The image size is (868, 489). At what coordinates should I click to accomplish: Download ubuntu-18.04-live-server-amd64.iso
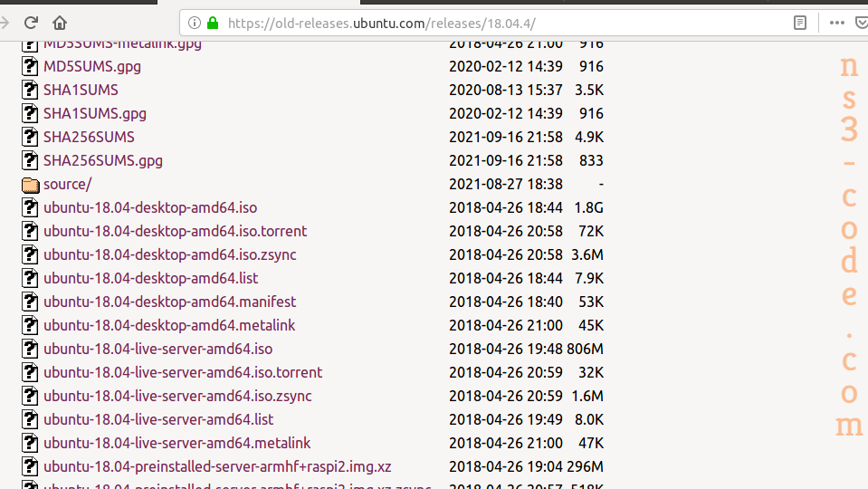(x=157, y=349)
